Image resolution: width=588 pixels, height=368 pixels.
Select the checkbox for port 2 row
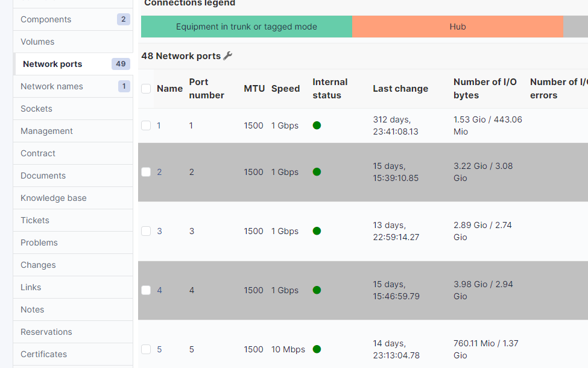point(145,172)
